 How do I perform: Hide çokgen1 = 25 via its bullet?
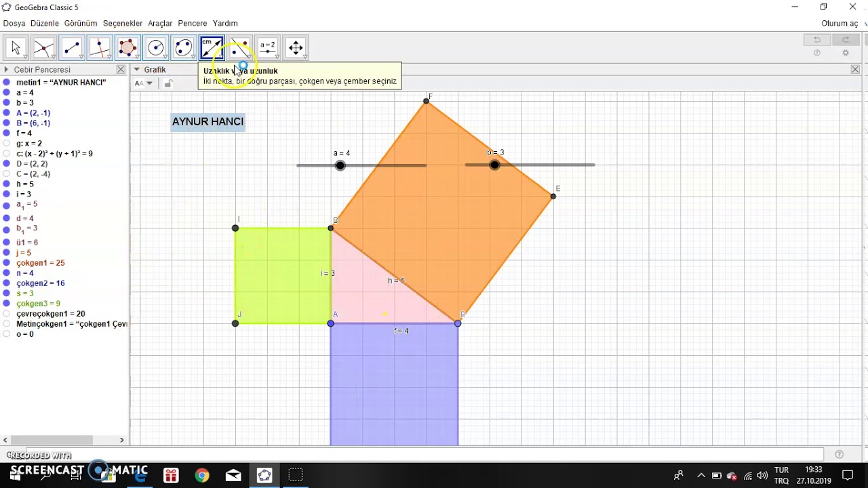[x=7, y=263]
